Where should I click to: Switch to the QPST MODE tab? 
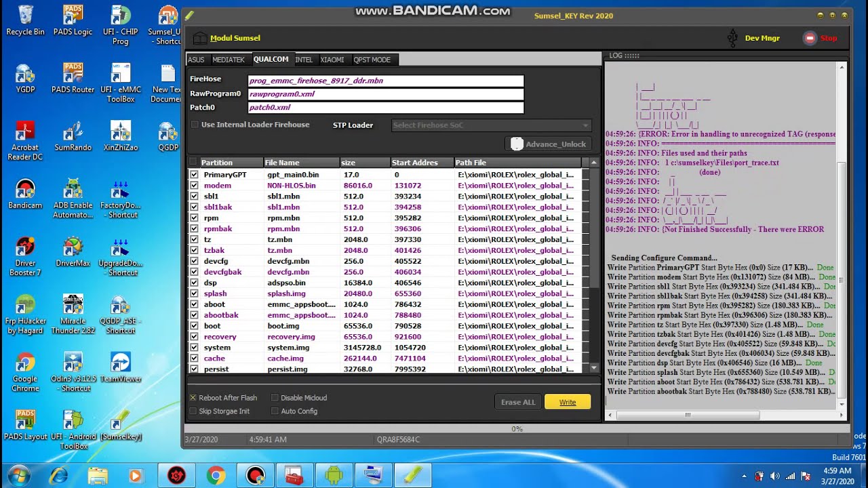(372, 60)
